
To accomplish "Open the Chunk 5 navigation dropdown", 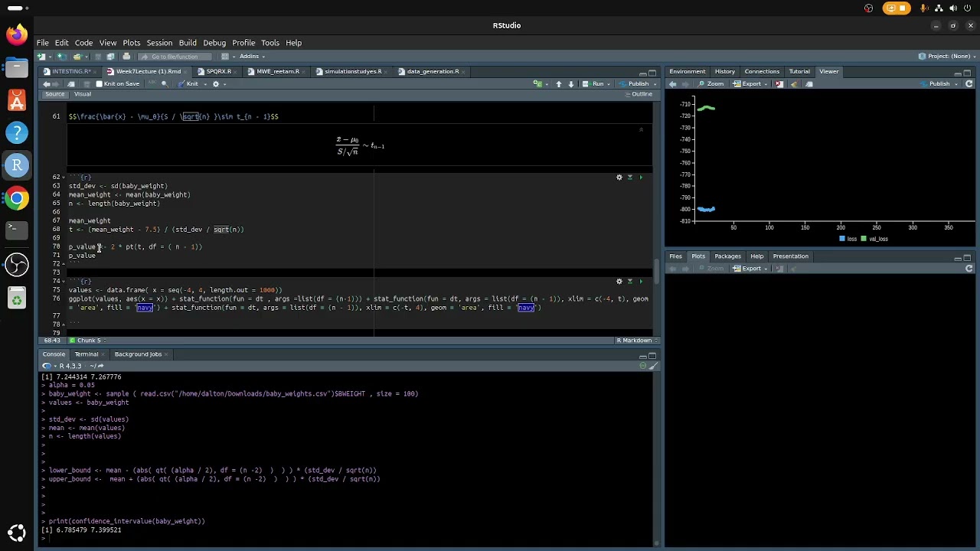I will click(89, 341).
